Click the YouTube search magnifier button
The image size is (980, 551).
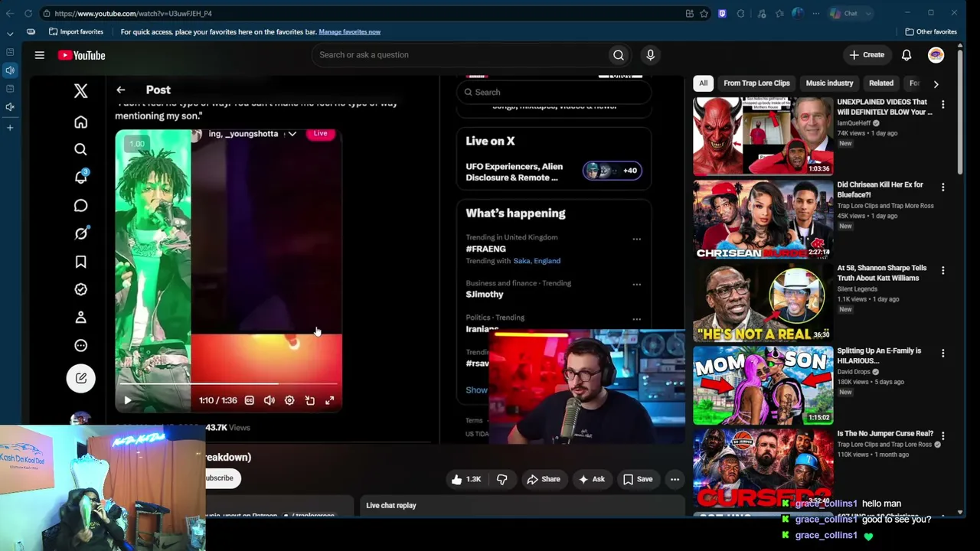[619, 55]
